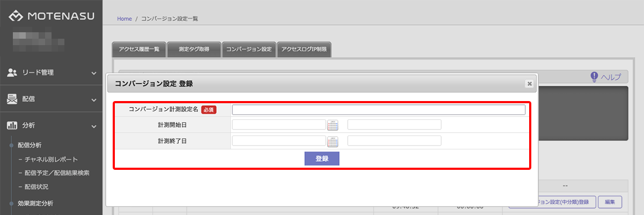Focus the コンバージョン計測設定名 text field
Viewport: 644px width, 215px height.
tap(378, 110)
